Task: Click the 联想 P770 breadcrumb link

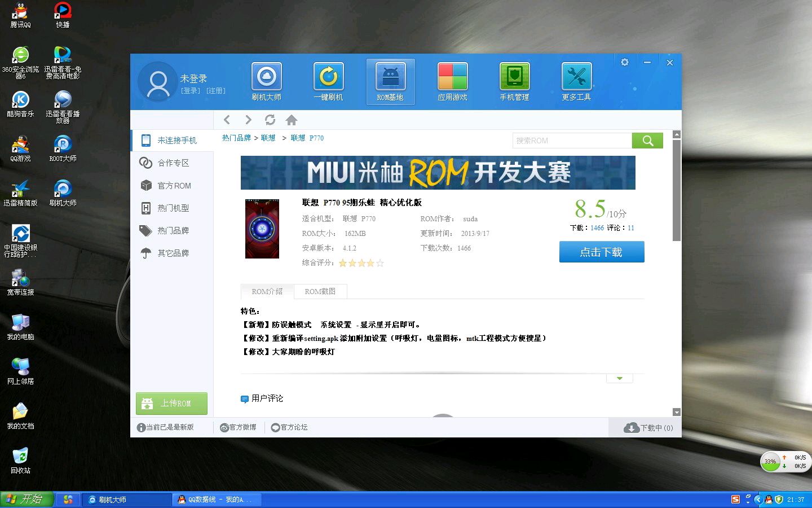Action: (x=307, y=138)
